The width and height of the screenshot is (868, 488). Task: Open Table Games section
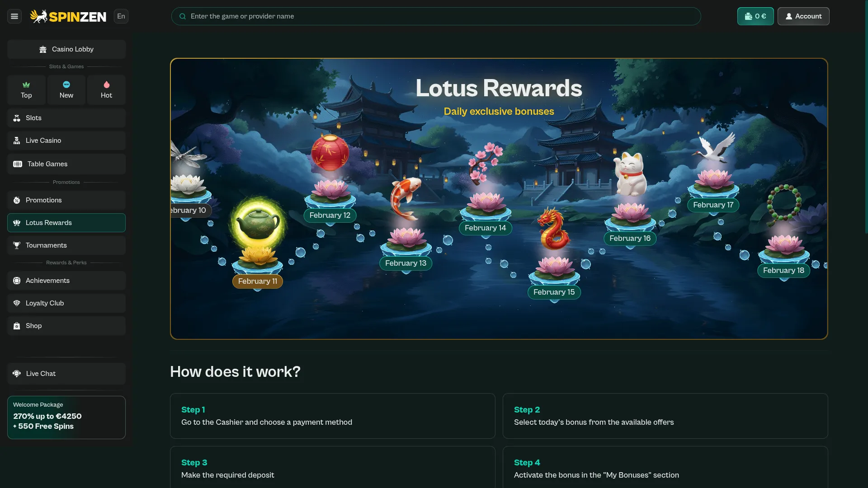(66, 164)
